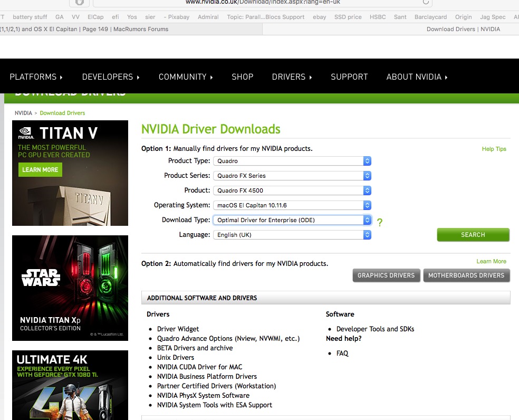519x420 pixels.
Task: Open Partner Certified Drivers (Workstation) link
Action: pos(216,386)
